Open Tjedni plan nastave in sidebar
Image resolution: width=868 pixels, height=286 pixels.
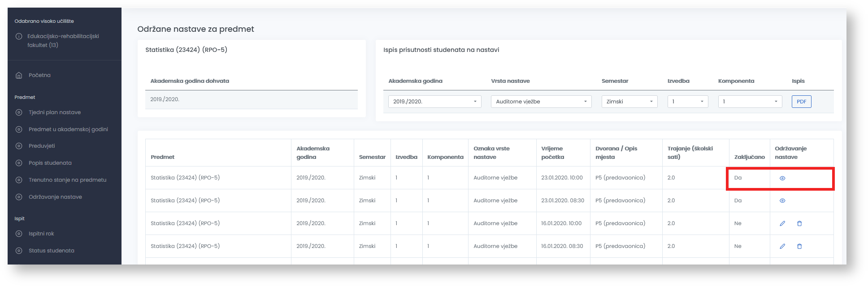tap(55, 112)
